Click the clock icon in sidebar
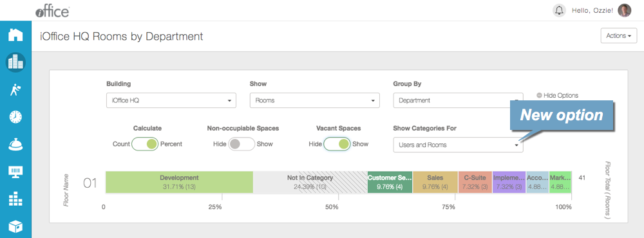 point(15,117)
